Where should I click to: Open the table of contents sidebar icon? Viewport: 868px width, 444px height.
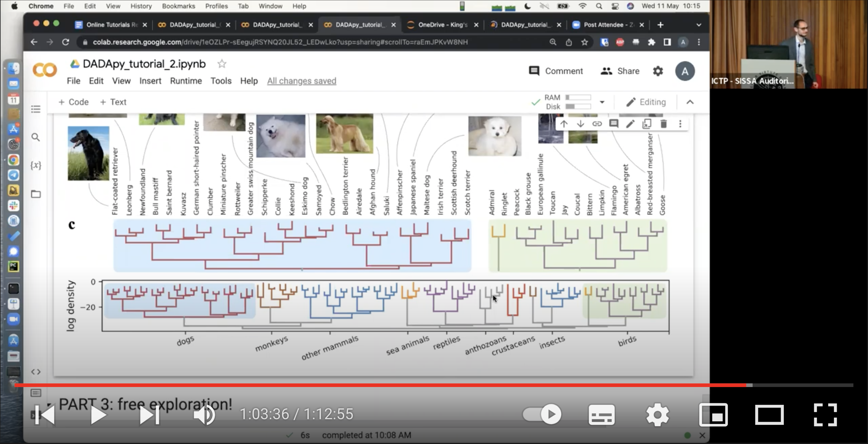(36, 109)
